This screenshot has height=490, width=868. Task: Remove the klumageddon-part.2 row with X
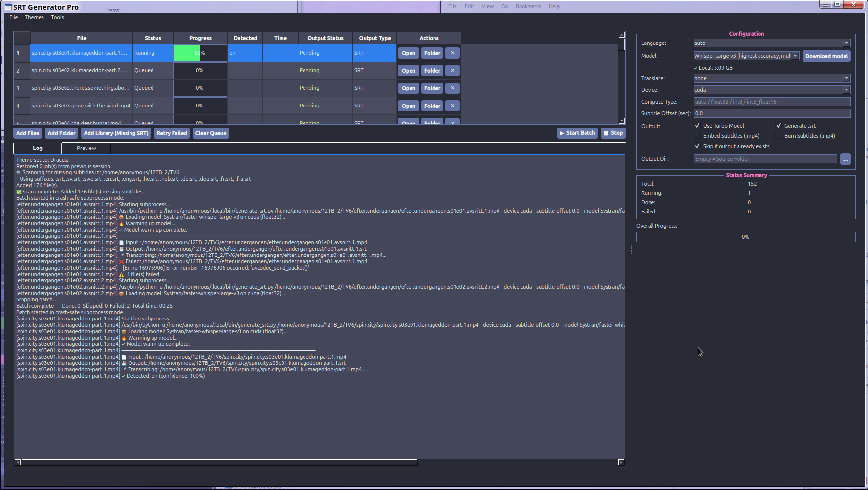[453, 71]
